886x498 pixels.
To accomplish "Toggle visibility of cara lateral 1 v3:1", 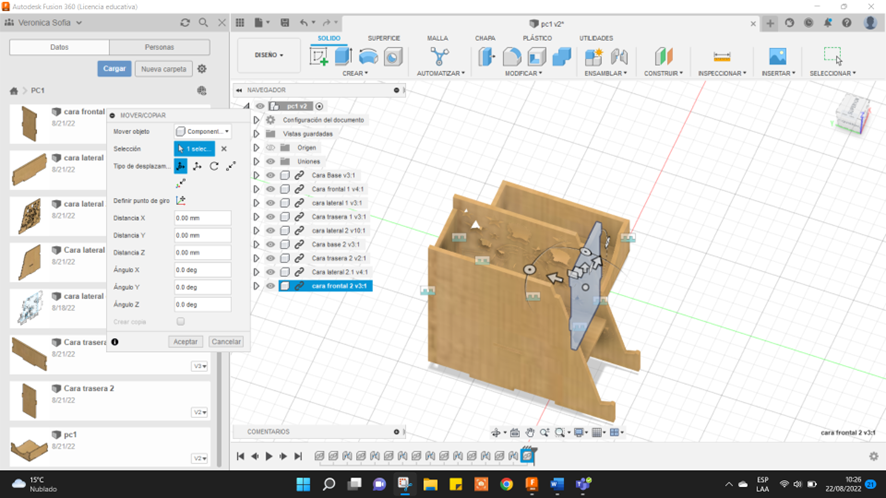I will (x=271, y=203).
